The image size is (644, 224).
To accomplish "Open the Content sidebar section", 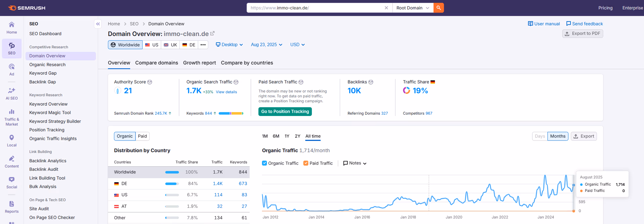I will click(x=12, y=162).
